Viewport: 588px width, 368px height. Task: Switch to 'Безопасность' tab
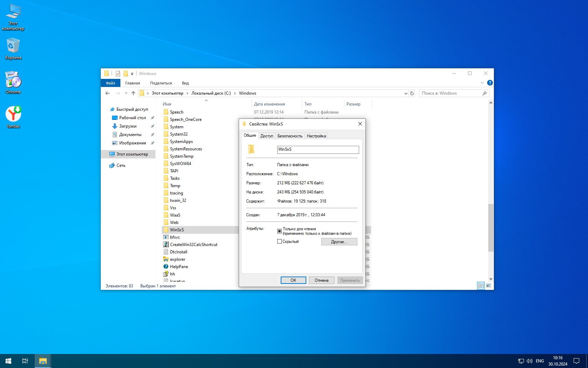[289, 136]
